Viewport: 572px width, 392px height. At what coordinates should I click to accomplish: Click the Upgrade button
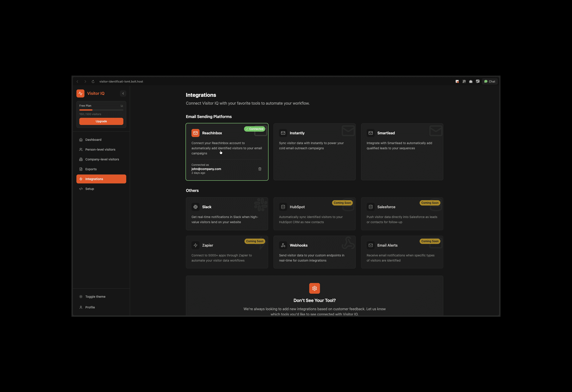coord(101,121)
